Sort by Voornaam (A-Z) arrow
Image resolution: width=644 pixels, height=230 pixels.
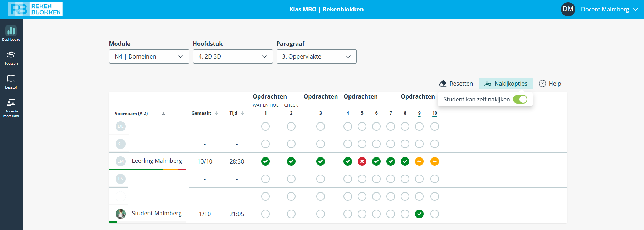click(x=164, y=114)
